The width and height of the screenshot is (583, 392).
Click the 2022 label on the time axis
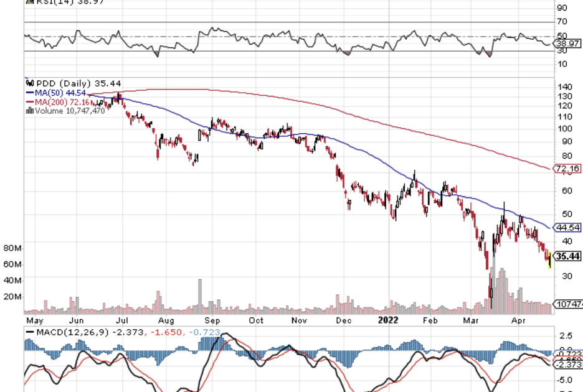point(388,320)
